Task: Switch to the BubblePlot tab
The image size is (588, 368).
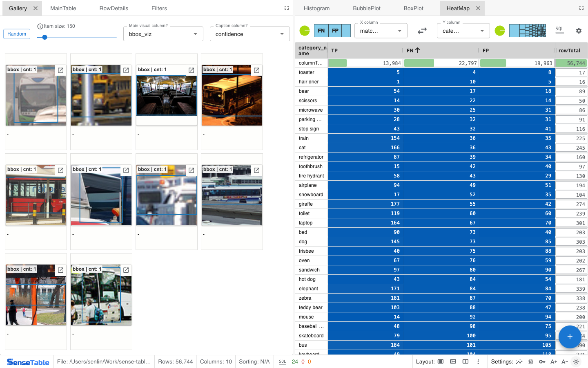Action: click(x=366, y=8)
